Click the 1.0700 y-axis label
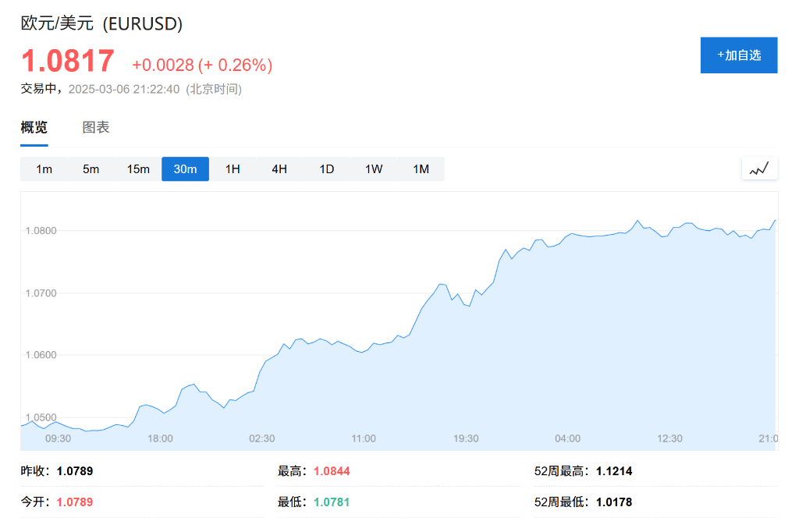The image size is (799, 532). click(x=41, y=293)
